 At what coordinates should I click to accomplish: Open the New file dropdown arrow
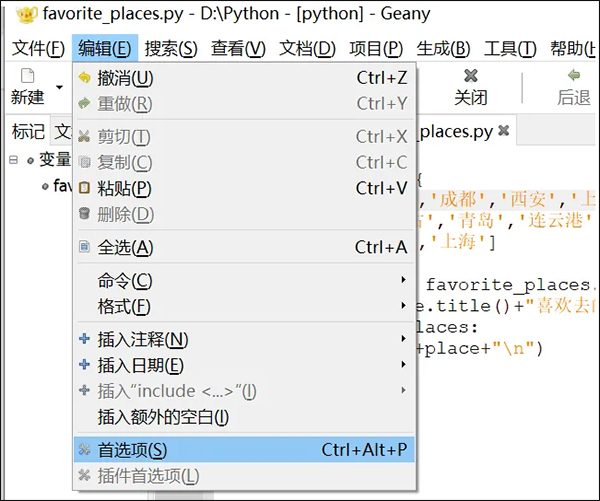[59, 88]
